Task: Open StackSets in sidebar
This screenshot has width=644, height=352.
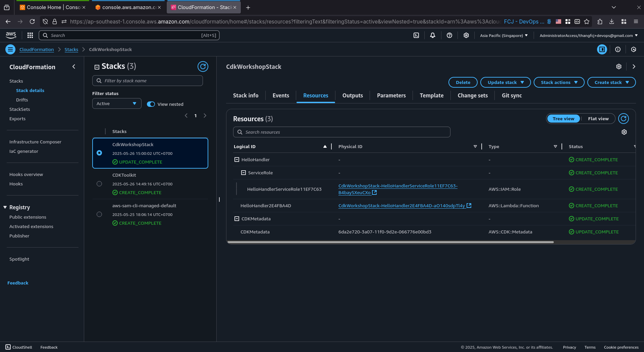Action: coord(20,109)
